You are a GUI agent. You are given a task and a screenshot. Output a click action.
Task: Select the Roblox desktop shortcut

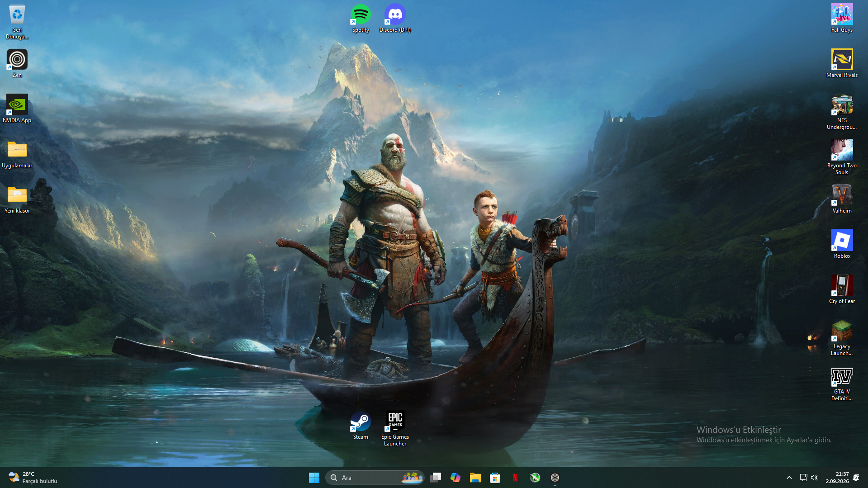click(842, 244)
